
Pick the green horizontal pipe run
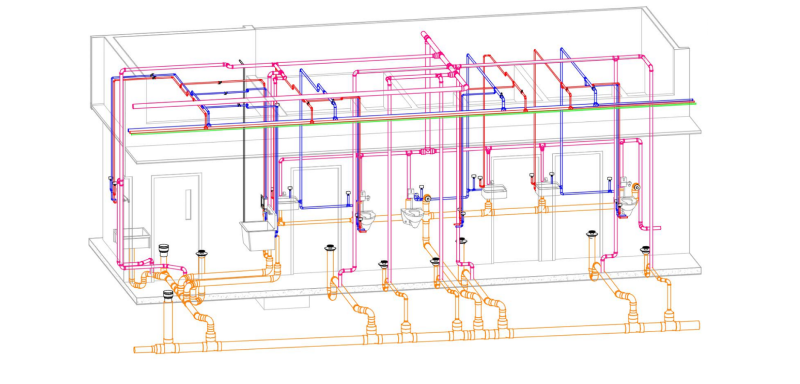tap(412, 118)
